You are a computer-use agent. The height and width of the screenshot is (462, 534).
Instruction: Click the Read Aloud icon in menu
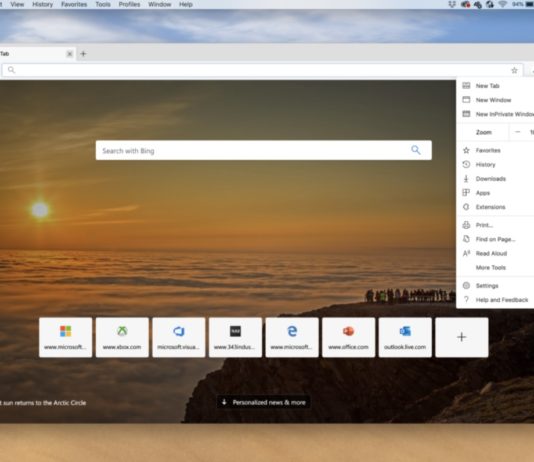pyautogui.click(x=466, y=253)
